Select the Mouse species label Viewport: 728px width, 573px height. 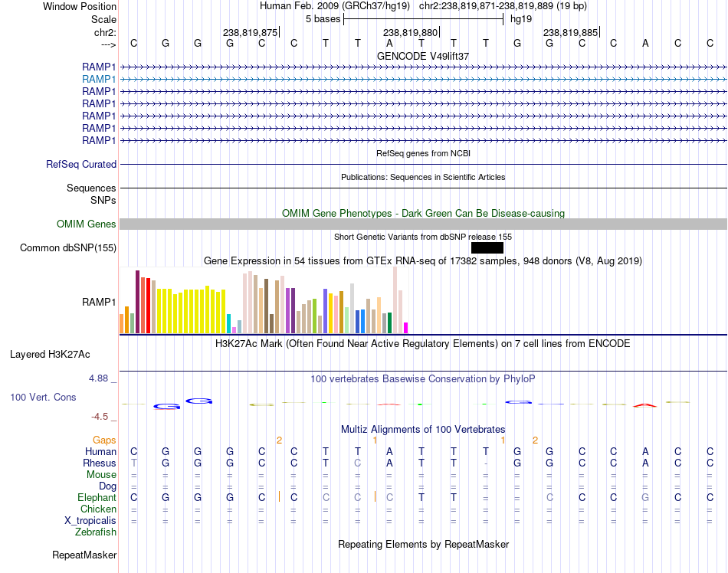[101, 475]
